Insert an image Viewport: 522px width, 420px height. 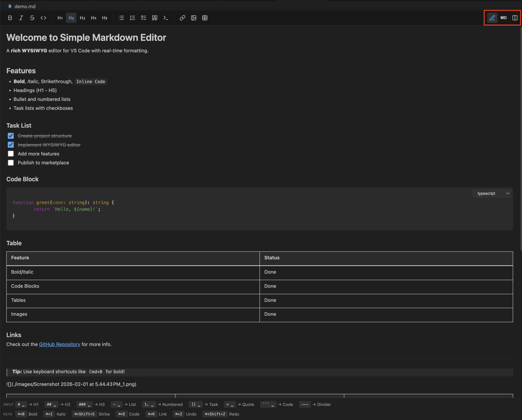(x=194, y=18)
